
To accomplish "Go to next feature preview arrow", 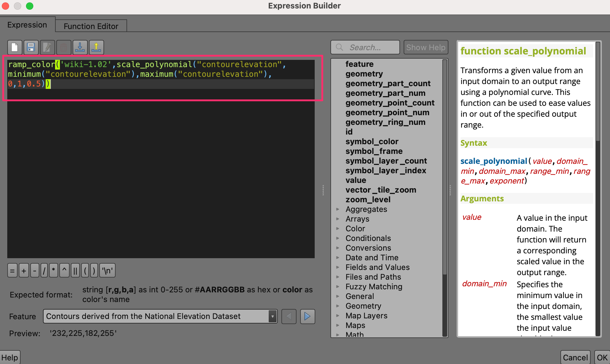I will (x=307, y=316).
